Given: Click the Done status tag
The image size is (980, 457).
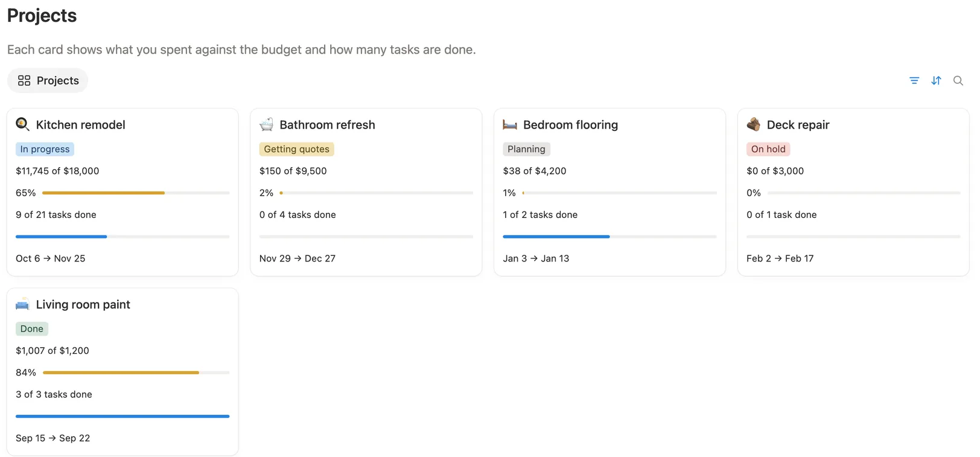Looking at the screenshot, I should (32, 329).
